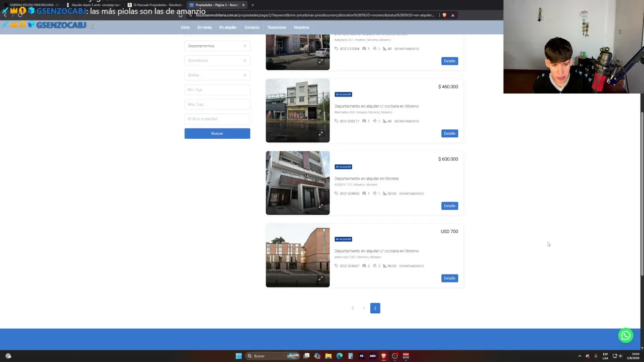
Task: Open the Dormitorios dropdown
Action: point(217,60)
